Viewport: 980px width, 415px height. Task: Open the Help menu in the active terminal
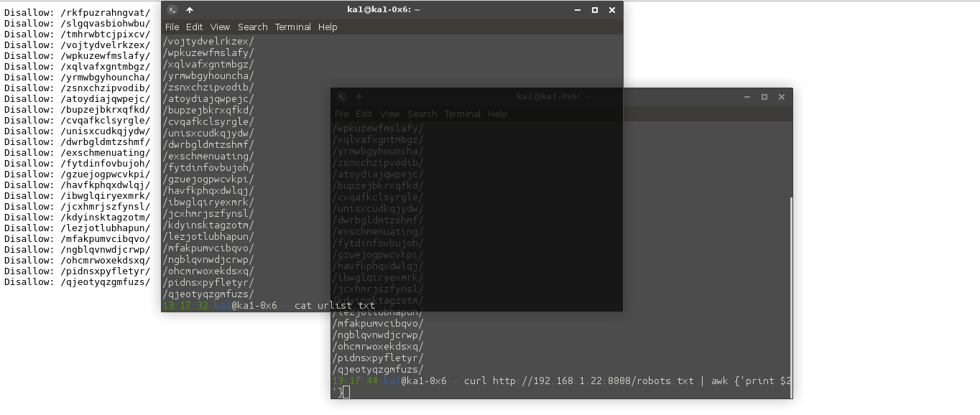328,27
